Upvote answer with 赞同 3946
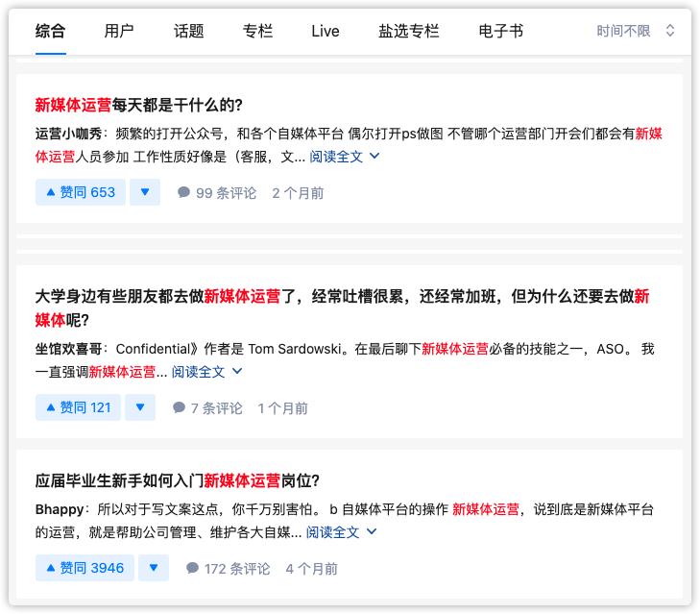Viewport: 700px width, 614px height. [84, 568]
